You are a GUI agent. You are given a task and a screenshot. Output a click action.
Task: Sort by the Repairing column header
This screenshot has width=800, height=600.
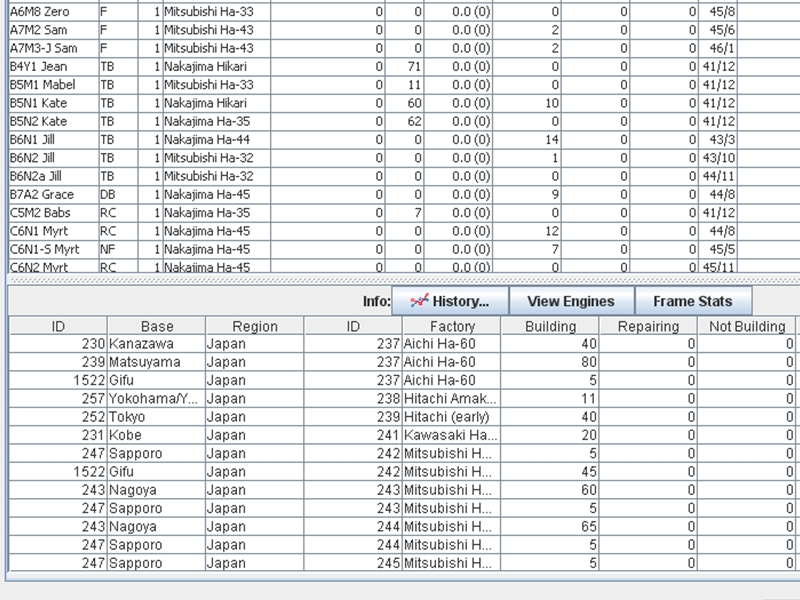(x=648, y=326)
